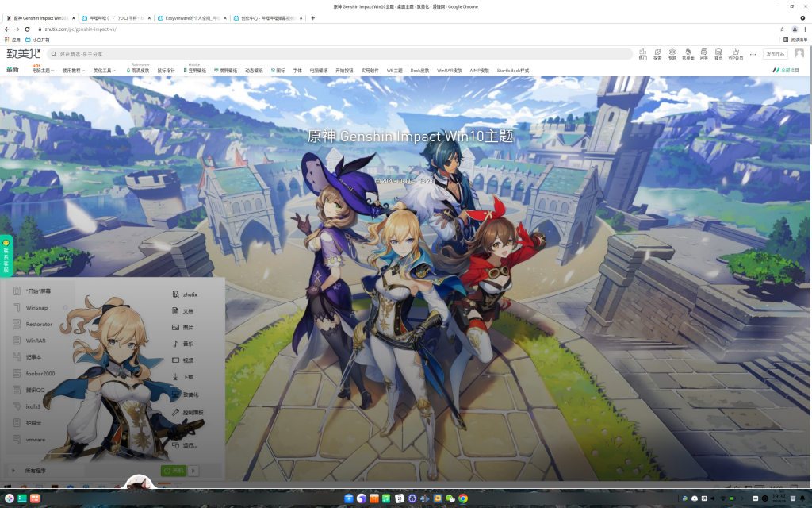Image resolution: width=812 pixels, height=508 pixels.
Task: Open the 电脑壁纸 category
Action: click(319, 71)
